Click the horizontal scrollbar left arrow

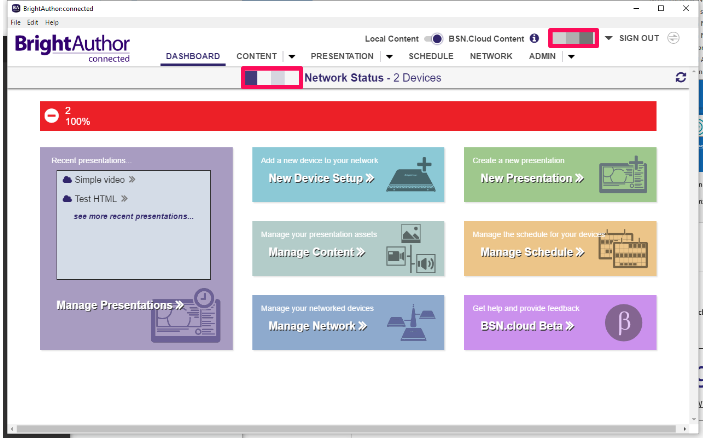12,429
